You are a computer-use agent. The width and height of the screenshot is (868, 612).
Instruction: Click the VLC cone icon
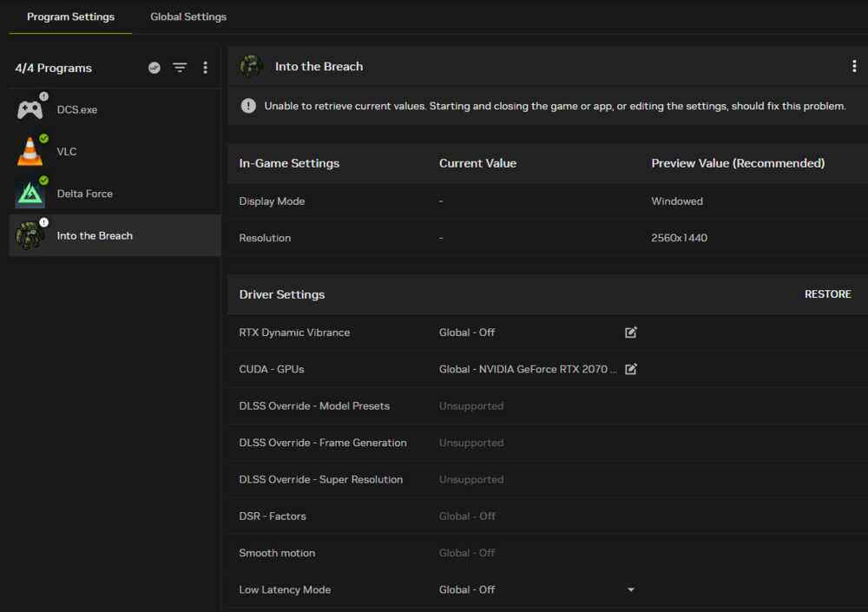pyautogui.click(x=30, y=152)
